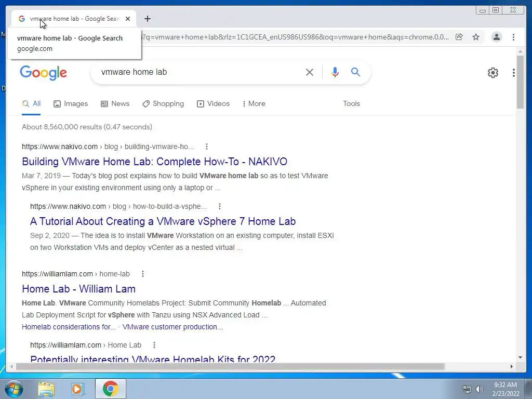The image size is (532, 399).
Task: Click the Show desktop strip after the clock
Action: (x=529, y=389)
